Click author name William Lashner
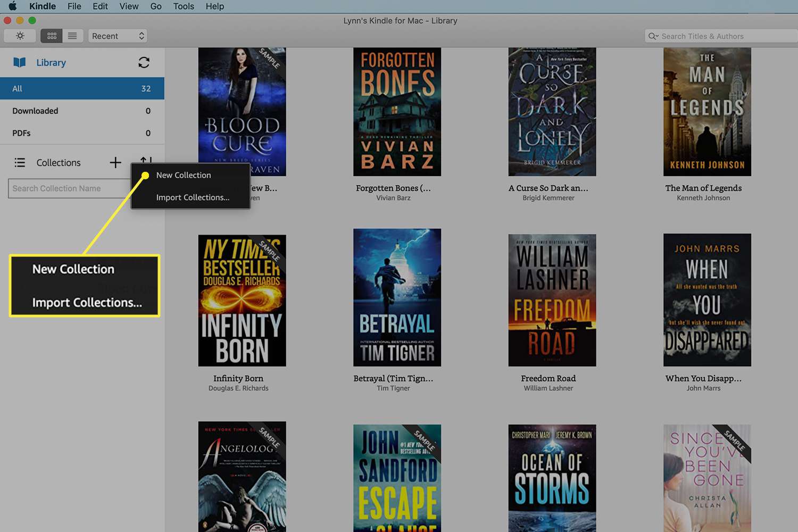This screenshot has height=532, width=798. pyautogui.click(x=548, y=388)
